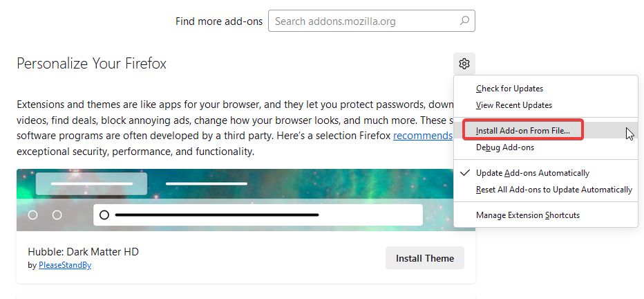Click the highlighted mock tab in theme preview
644x299 pixels.
(x=91, y=183)
